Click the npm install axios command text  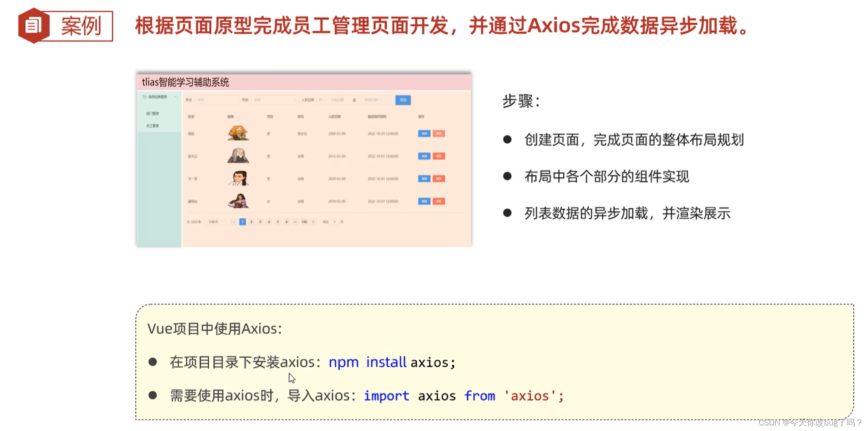click(392, 362)
